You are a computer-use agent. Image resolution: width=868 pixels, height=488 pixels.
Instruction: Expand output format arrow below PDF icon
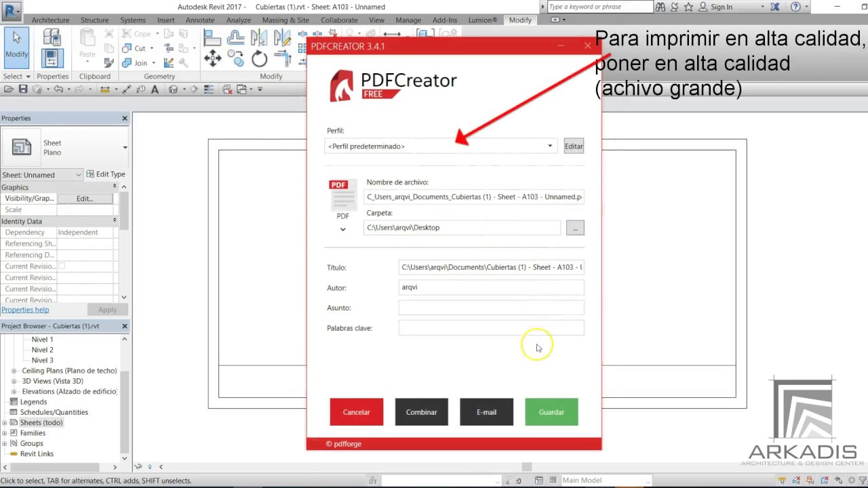(342, 229)
